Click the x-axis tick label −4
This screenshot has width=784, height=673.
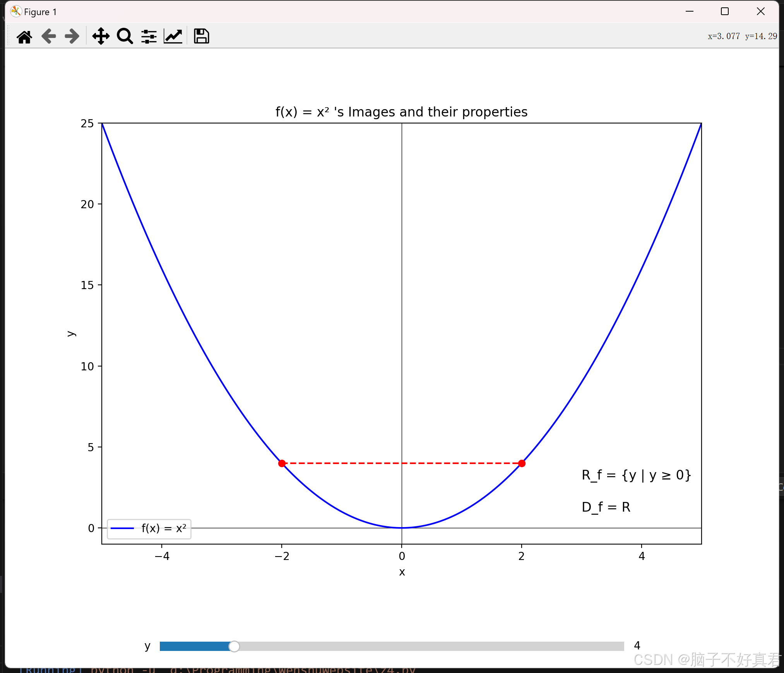tap(162, 557)
